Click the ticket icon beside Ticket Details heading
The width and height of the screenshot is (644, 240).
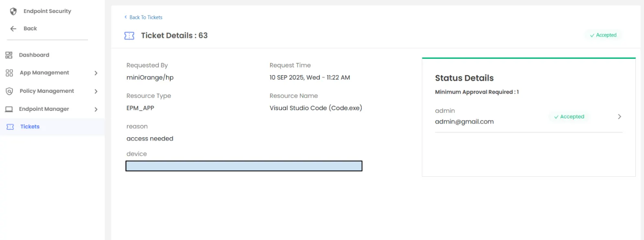point(129,36)
